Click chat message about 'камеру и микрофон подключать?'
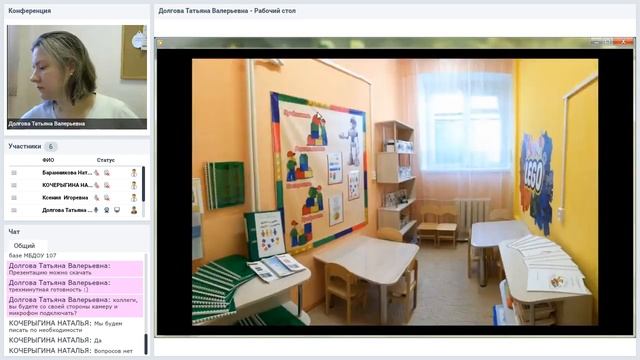 click(x=75, y=306)
